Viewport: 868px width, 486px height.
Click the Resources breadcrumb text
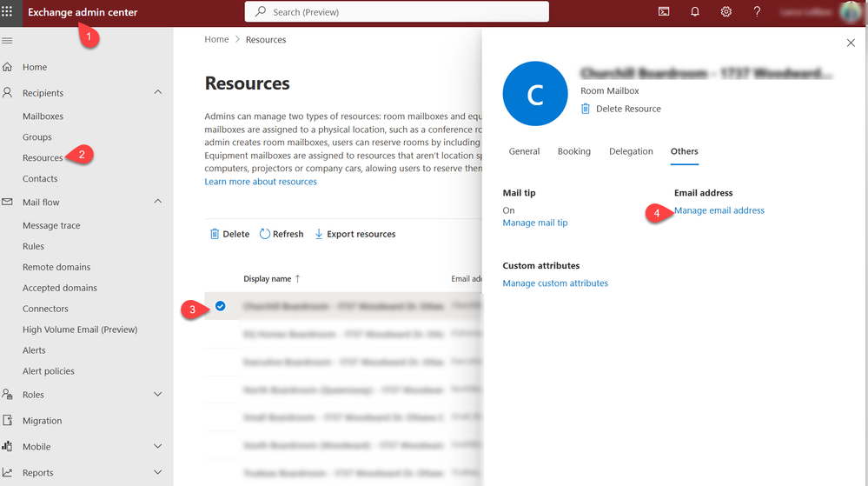[x=266, y=39]
